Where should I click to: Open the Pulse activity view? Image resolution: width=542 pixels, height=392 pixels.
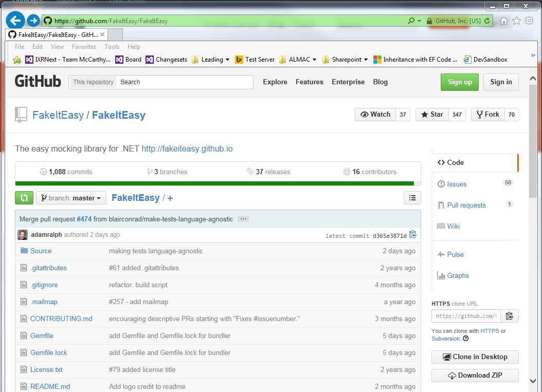(455, 254)
